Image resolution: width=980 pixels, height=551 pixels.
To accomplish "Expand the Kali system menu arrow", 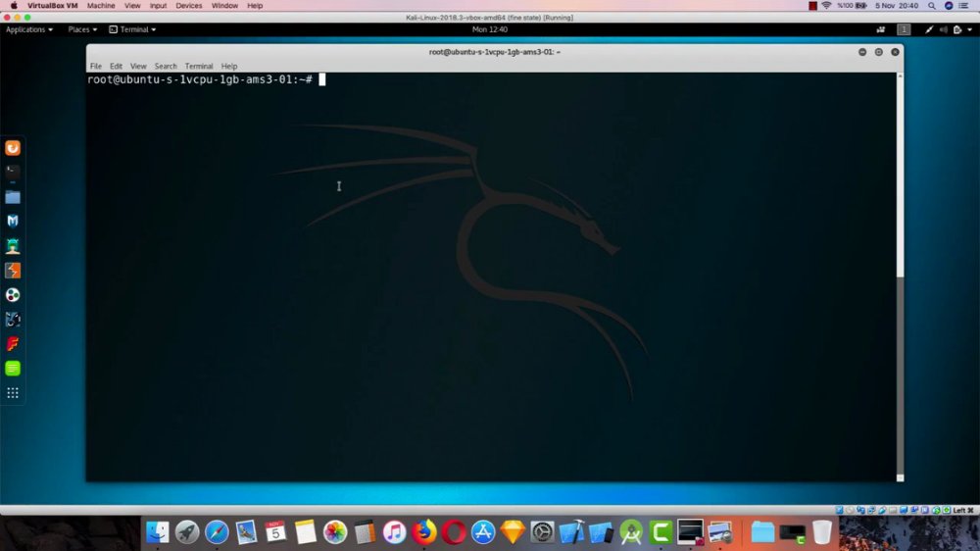I will tap(970, 29).
